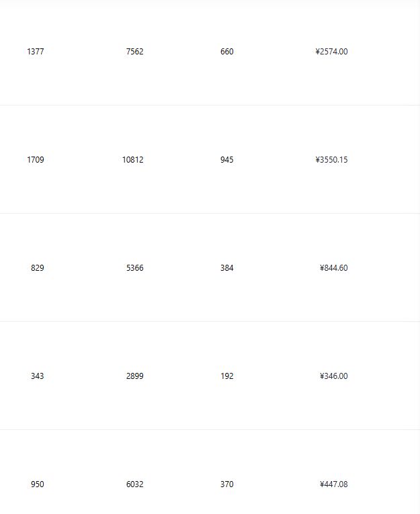Image resolution: width=420 pixels, height=514 pixels.
Task: Click the 384 cell
Action: point(227,268)
